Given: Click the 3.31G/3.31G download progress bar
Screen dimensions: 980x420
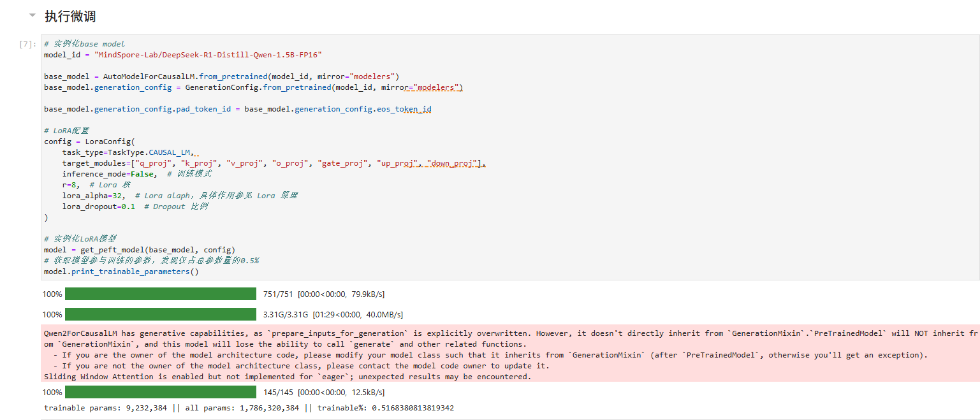Looking at the screenshot, I should pos(160,314).
